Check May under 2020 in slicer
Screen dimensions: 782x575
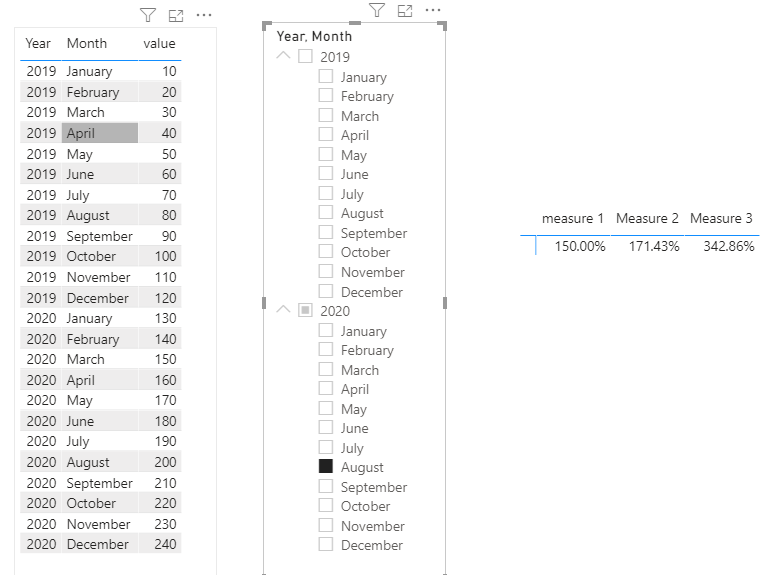[x=326, y=407]
